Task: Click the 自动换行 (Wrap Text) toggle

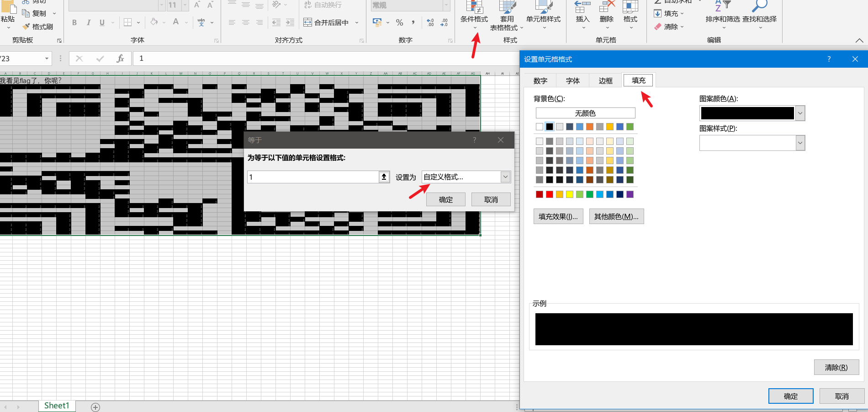Action: coord(323,5)
